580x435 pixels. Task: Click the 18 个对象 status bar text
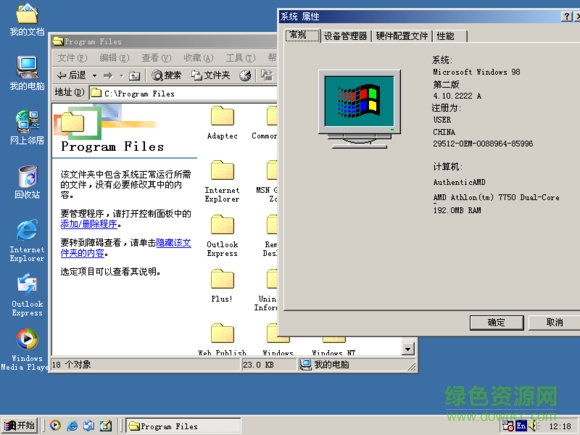71,365
